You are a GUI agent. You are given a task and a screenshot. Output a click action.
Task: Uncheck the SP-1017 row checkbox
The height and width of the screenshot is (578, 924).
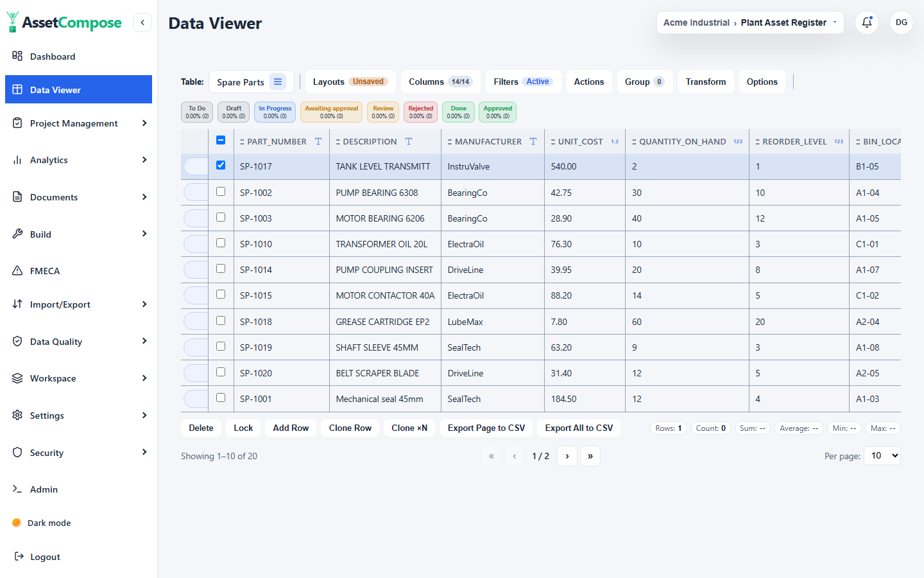click(221, 165)
